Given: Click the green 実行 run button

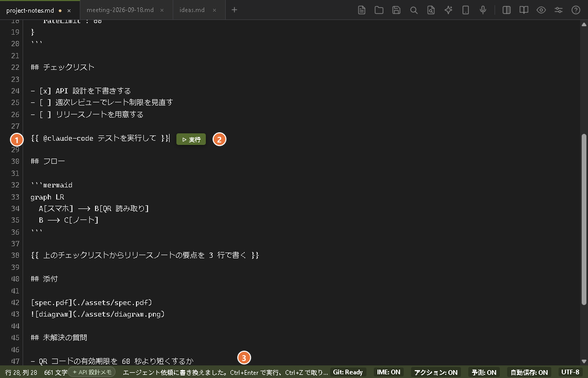Looking at the screenshot, I should click(191, 140).
